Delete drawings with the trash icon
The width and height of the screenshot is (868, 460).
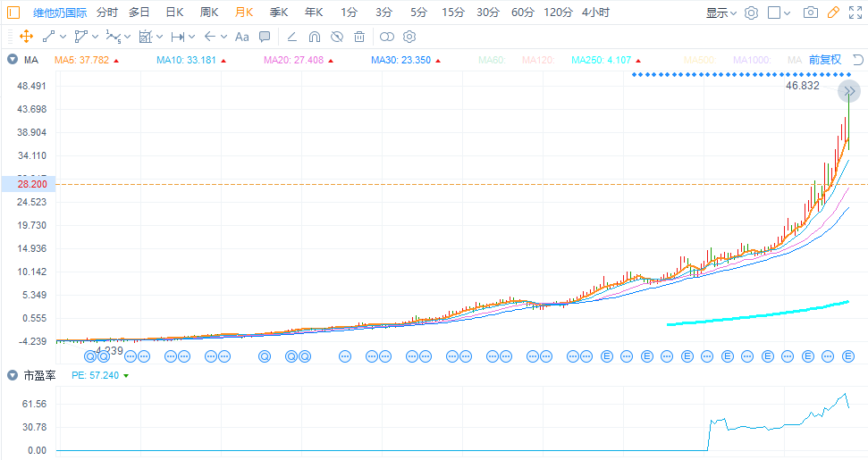coord(359,37)
